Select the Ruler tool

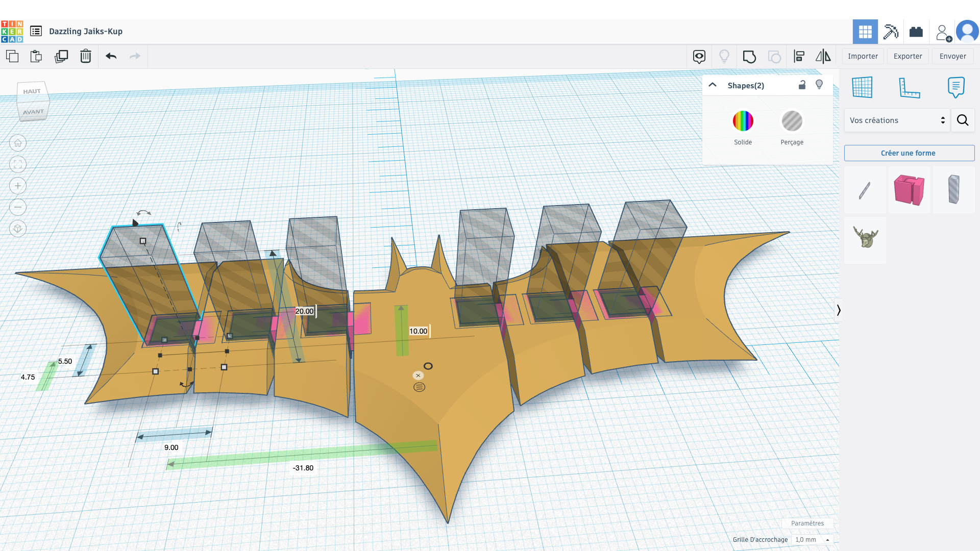[909, 88]
